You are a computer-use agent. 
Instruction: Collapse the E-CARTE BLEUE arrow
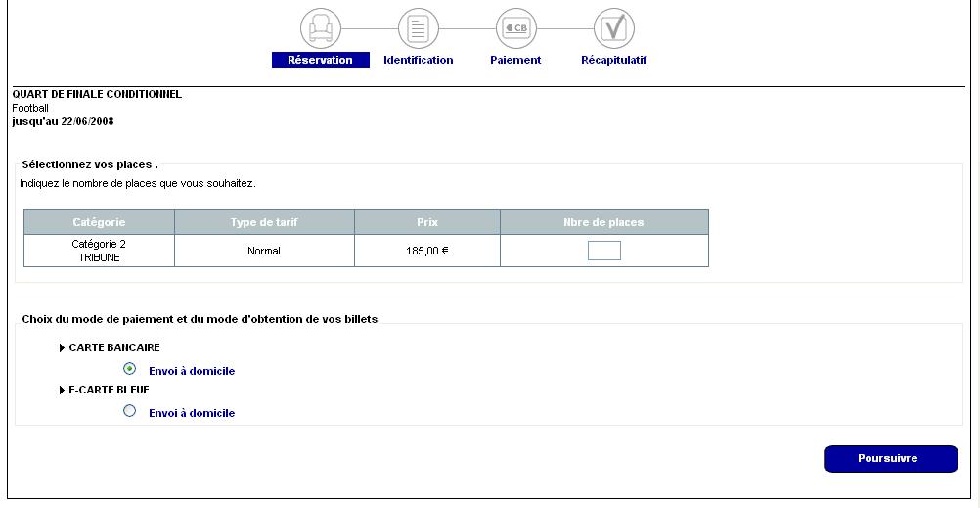point(63,391)
